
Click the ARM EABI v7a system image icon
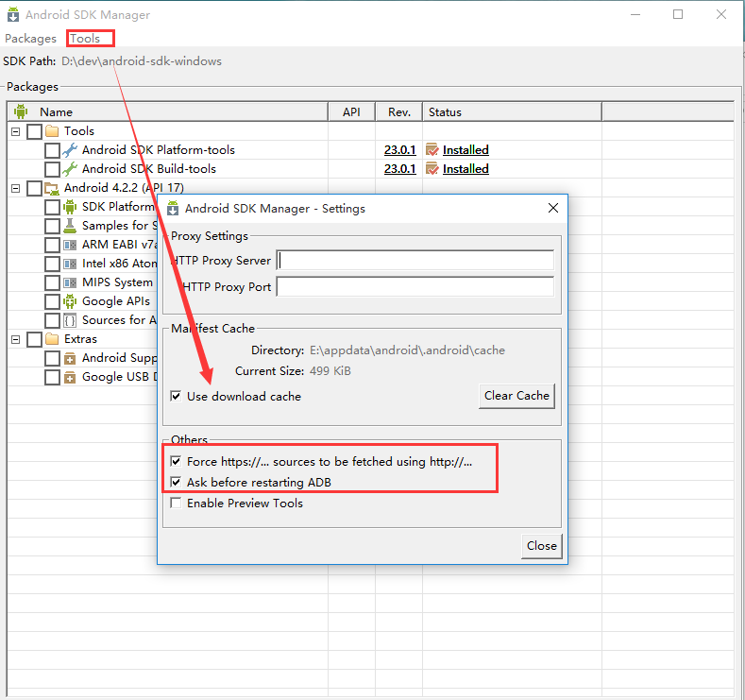70,245
